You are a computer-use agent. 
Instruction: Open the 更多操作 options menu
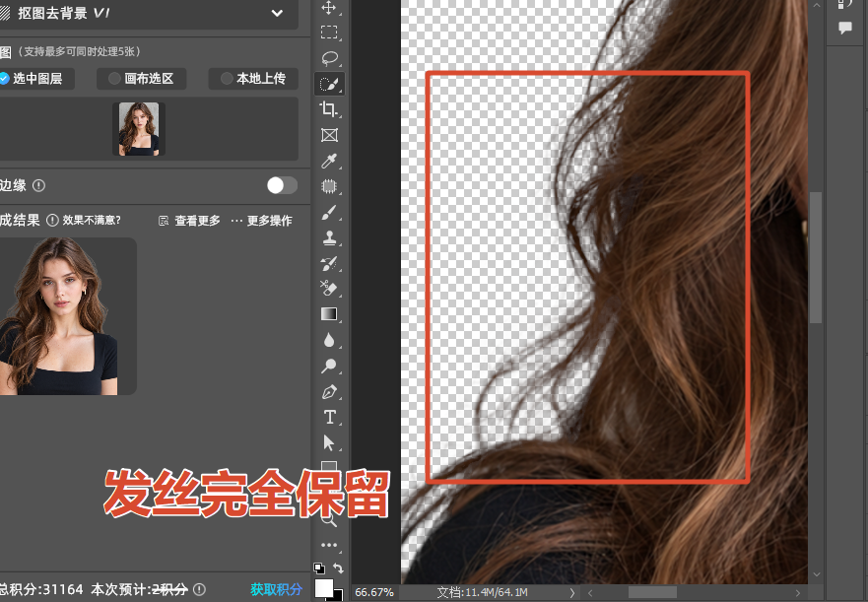(x=261, y=221)
